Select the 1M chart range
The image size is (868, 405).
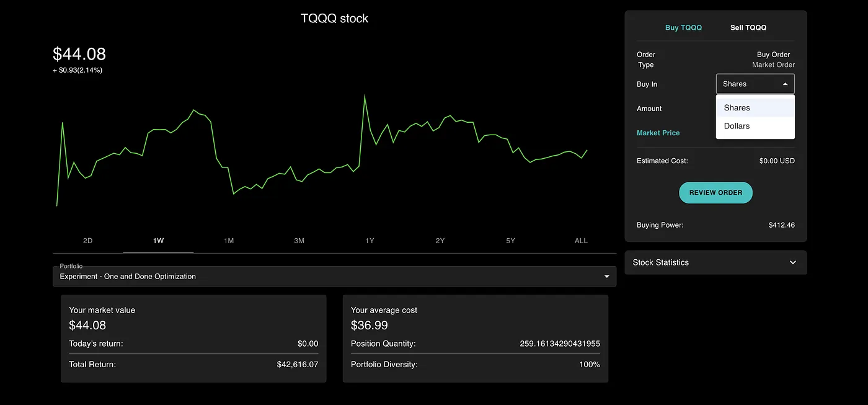229,241
